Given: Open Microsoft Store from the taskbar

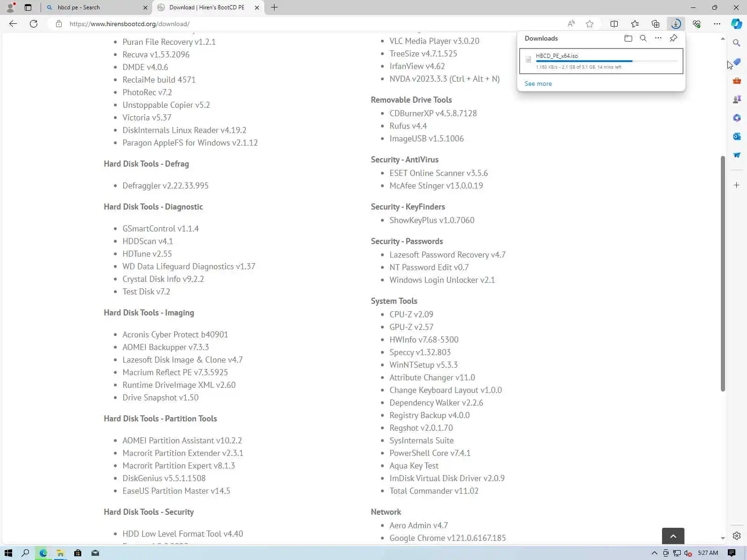Looking at the screenshot, I should (78, 553).
